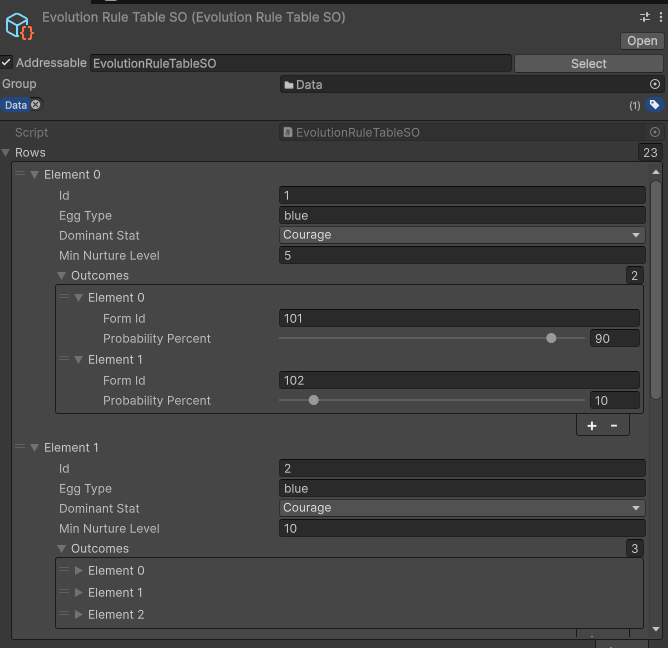Open Dominant Stat dropdown for Id 1
The width and height of the screenshot is (668, 648).
[x=462, y=235]
